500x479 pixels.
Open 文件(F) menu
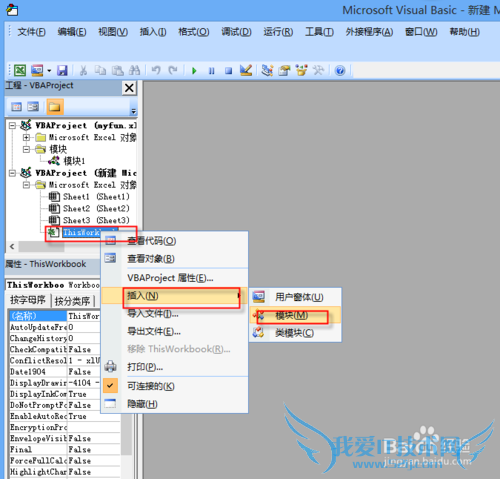(x=31, y=32)
